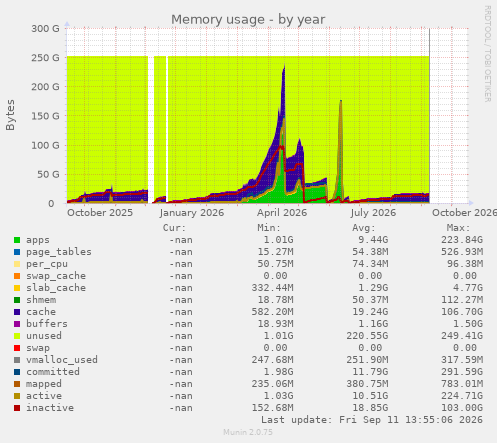Click inactive min value 152.68M
This screenshot has height=443, width=497.
[272, 408]
